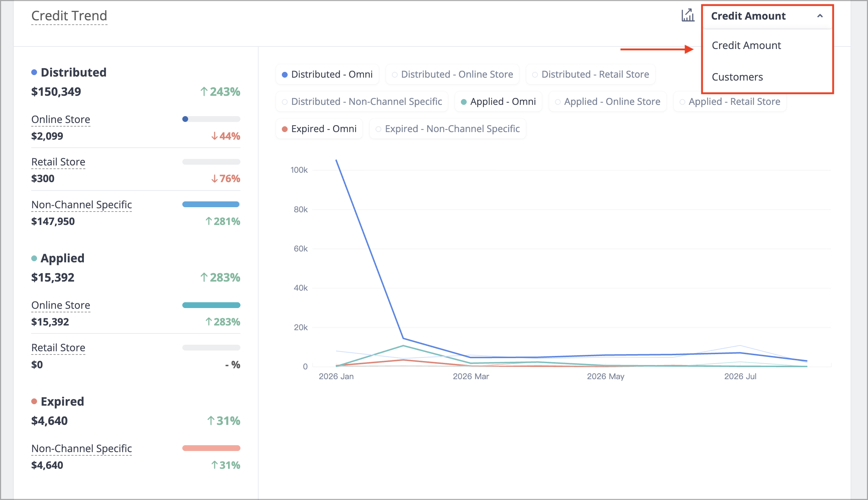Click the 2026 Jan axis label
Screen dimensions: 868x500
(336, 376)
